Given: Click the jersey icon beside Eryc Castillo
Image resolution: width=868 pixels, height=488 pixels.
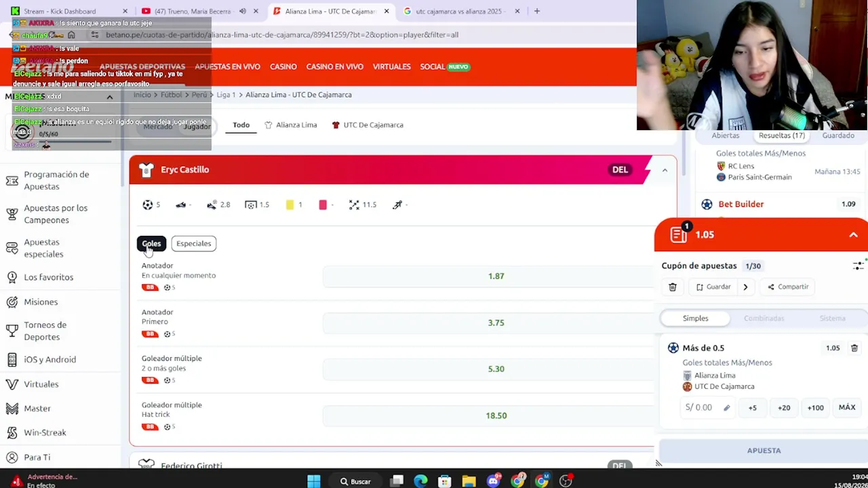Looking at the screenshot, I should (146, 170).
